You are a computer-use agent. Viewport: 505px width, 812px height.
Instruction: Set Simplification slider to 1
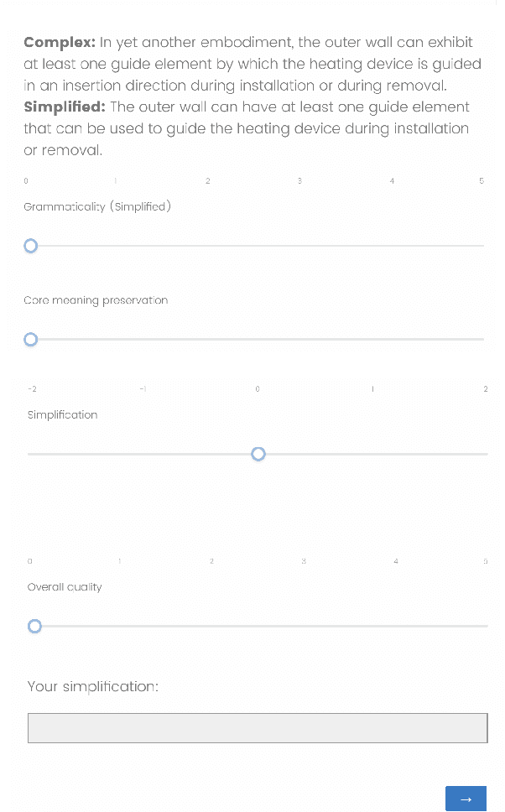[x=372, y=454]
